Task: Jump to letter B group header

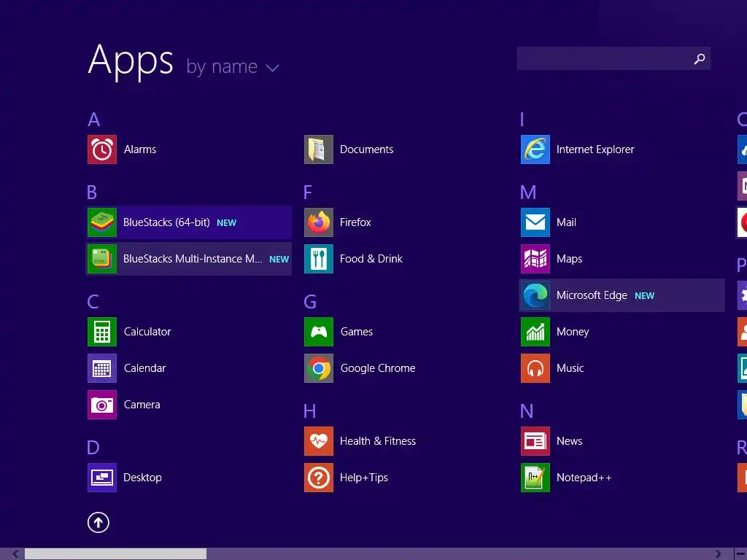Action: 92,192
